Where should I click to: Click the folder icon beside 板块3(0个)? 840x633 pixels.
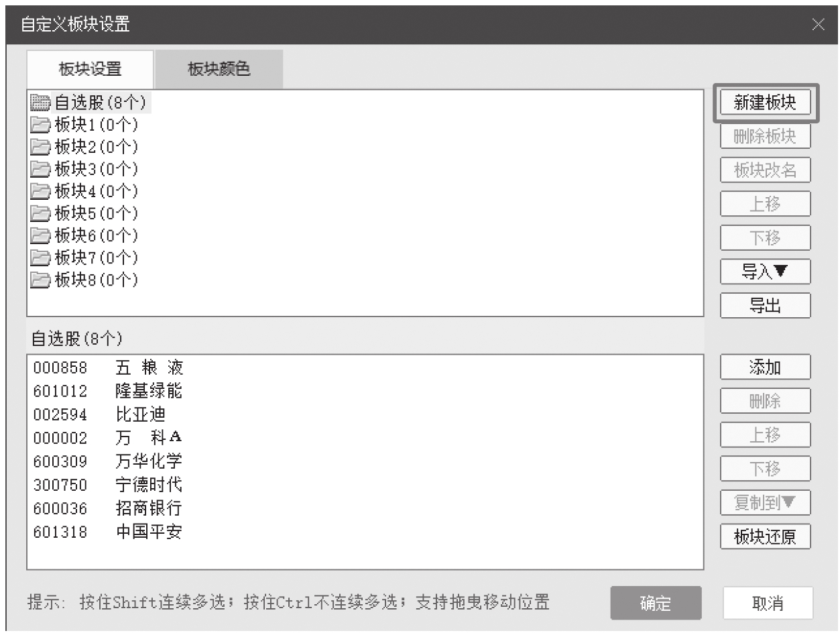tap(40, 169)
